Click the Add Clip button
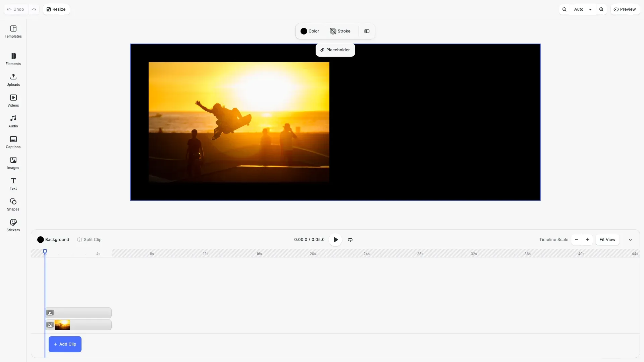The height and width of the screenshot is (362, 644). (x=65, y=344)
